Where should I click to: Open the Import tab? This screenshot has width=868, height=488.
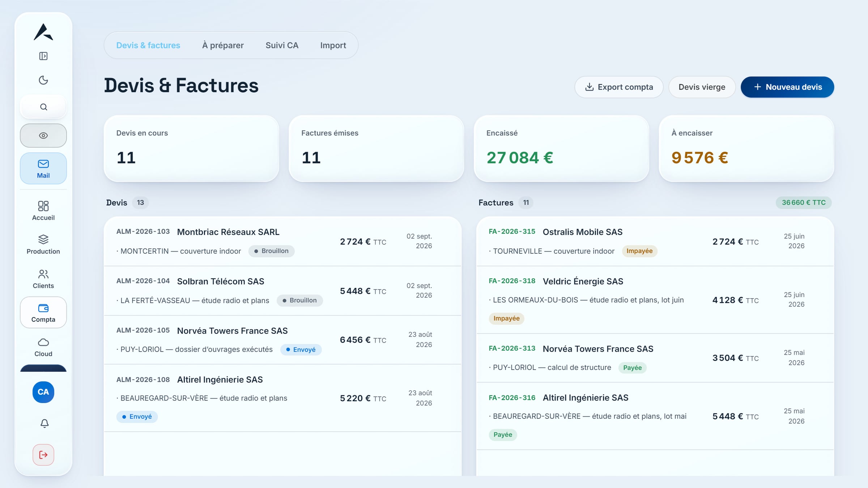333,45
